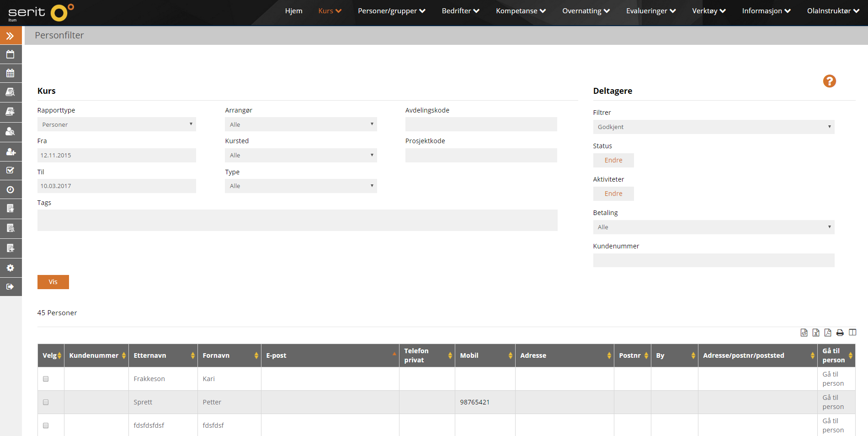Click the Til date field

(x=117, y=186)
